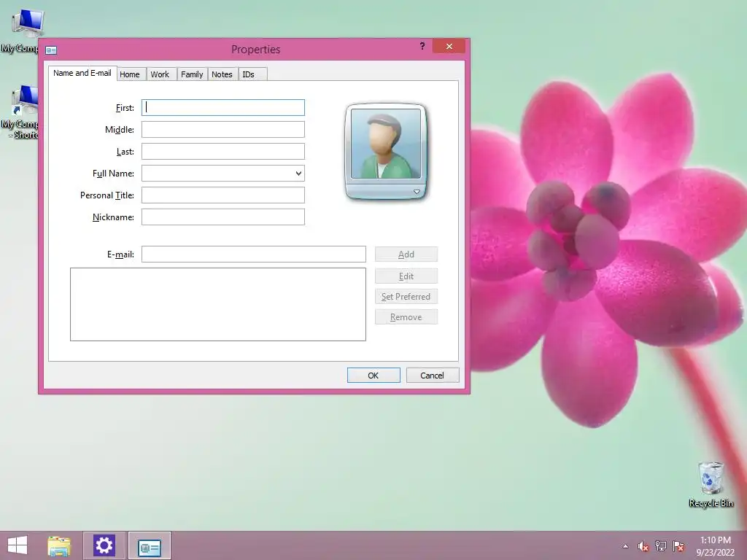Select the Name and E-mail tab
747x560 pixels.
tap(82, 73)
